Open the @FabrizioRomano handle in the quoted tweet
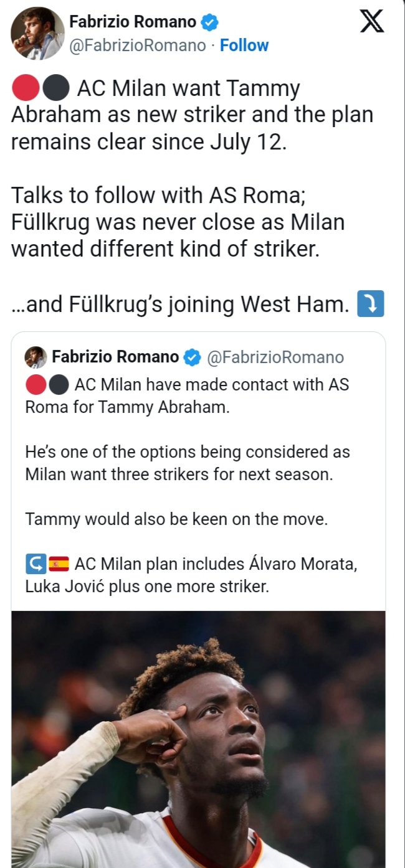This screenshot has width=405, height=868. pos(275,357)
